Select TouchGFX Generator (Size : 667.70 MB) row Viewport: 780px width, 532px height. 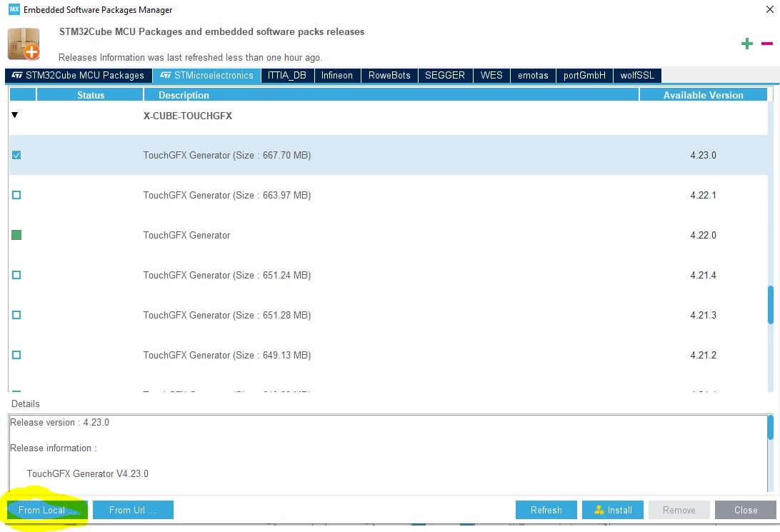tap(389, 155)
